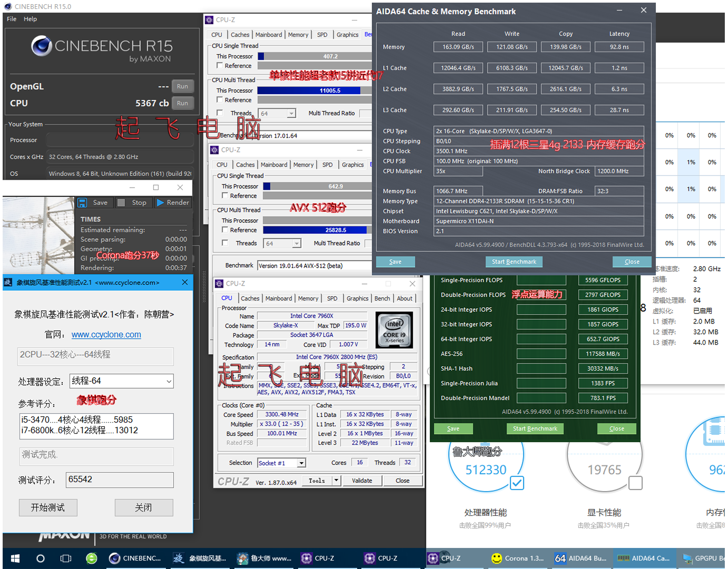This screenshot has height=569, width=728.
Task: Open the Windows Start menu
Action: click(15, 558)
